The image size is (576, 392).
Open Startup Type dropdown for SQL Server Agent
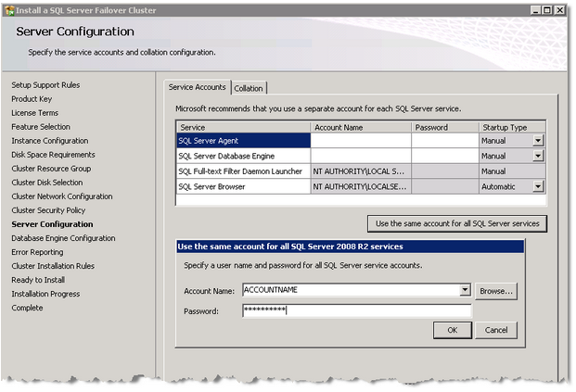coord(538,141)
